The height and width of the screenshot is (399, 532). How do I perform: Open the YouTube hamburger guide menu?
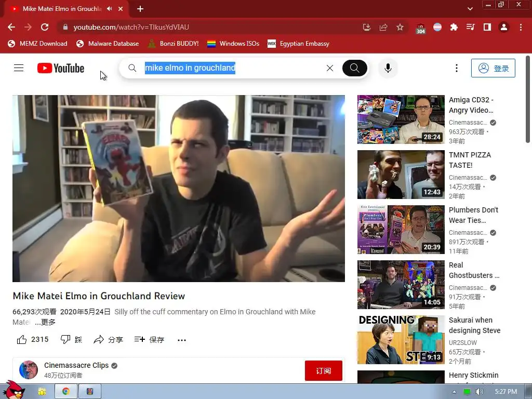[19, 68]
